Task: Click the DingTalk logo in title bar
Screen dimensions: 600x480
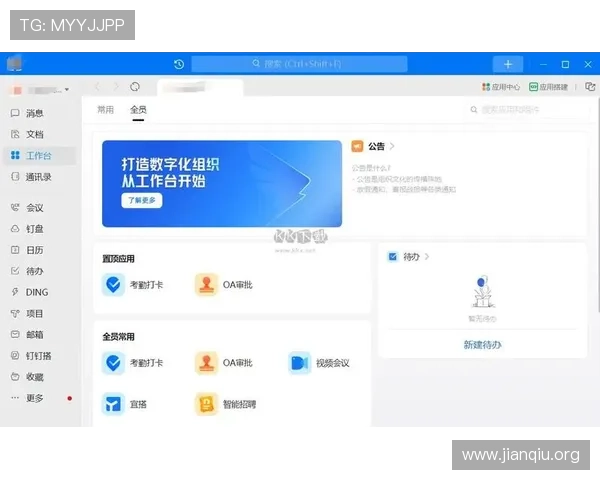Action: [15, 64]
